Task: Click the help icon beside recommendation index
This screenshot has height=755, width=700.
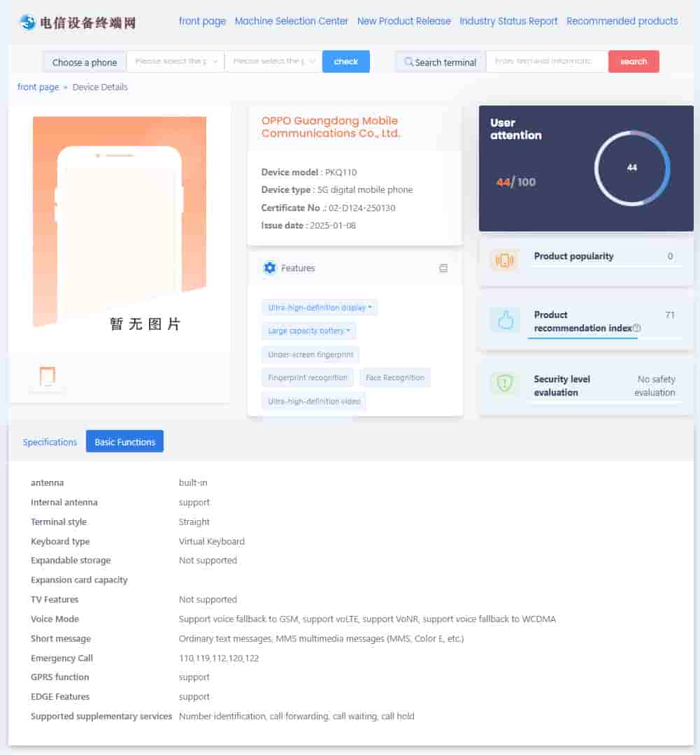Action: [636, 329]
